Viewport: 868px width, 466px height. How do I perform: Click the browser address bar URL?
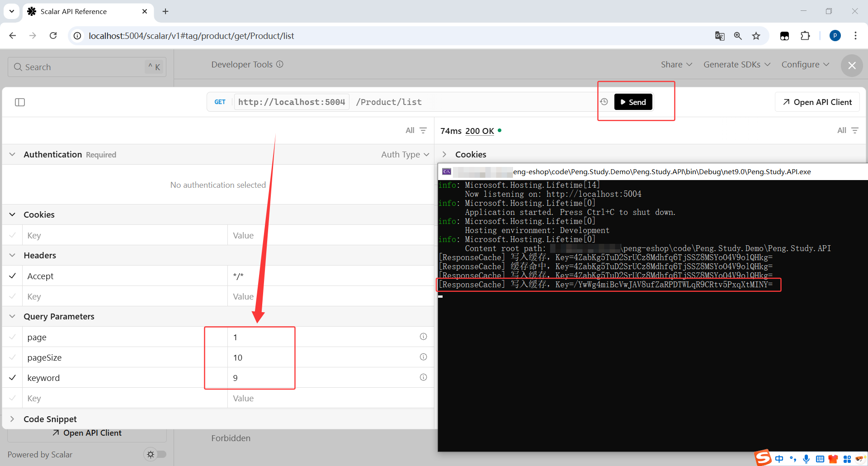pos(191,36)
